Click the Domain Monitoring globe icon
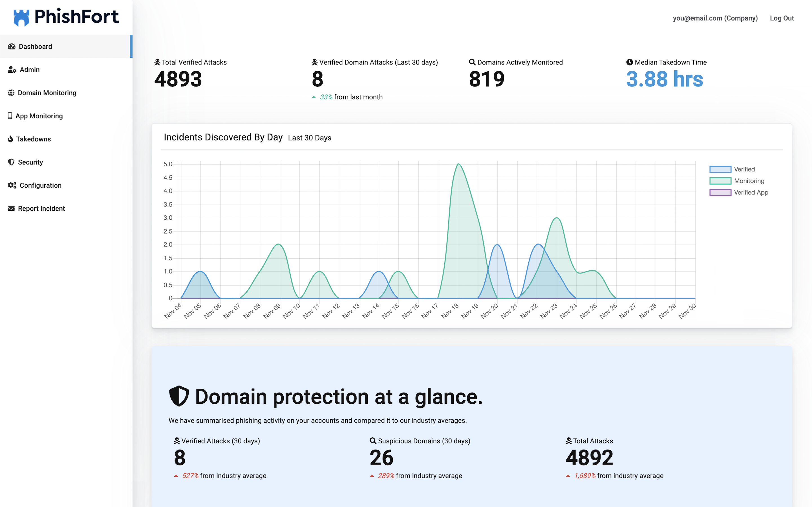Image resolution: width=812 pixels, height=507 pixels. 11,93
